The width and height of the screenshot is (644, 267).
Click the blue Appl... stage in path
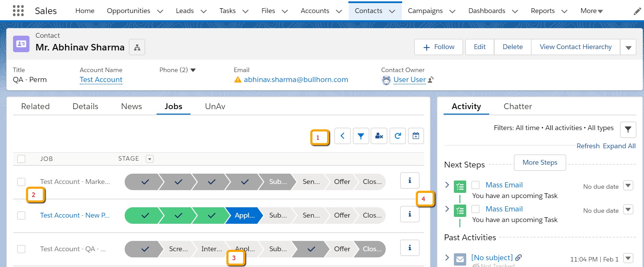pyautogui.click(x=244, y=216)
